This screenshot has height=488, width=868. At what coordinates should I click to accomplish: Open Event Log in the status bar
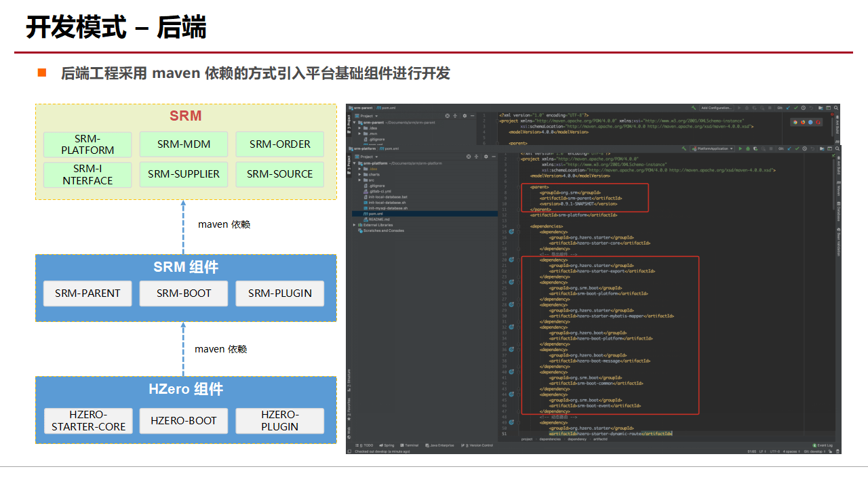pos(823,445)
